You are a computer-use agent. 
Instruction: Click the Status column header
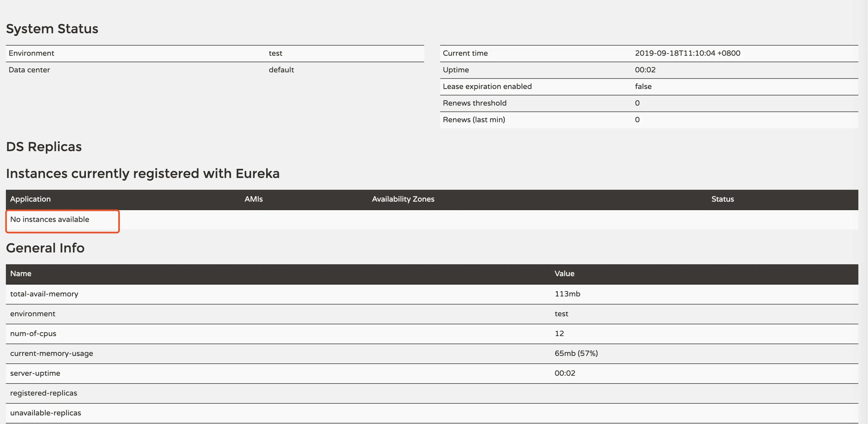[x=722, y=199]
